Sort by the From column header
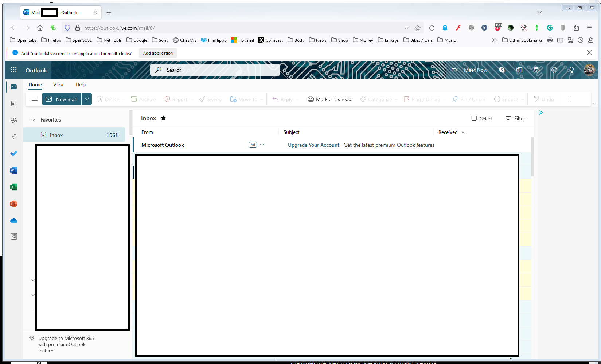The width and height of the screenshot is (601, 364). coord(147,132)
